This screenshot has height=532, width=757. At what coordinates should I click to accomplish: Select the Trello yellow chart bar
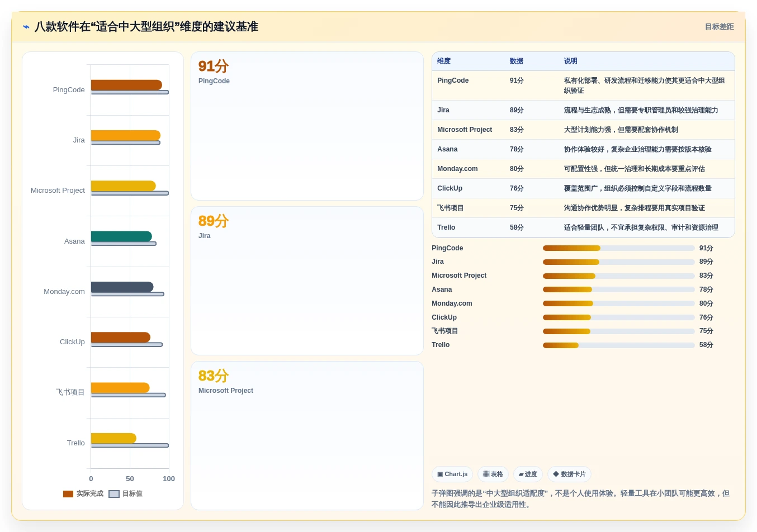click(x=113, y=438)
